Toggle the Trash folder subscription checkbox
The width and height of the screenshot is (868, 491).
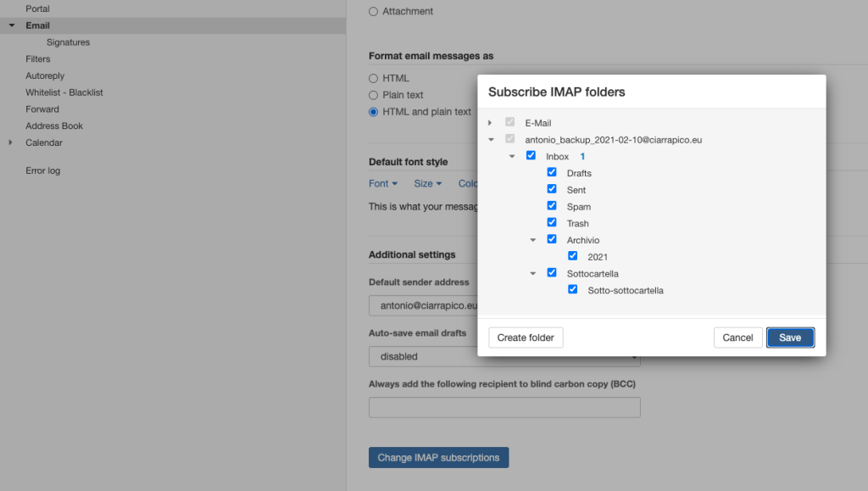(552, 222)
